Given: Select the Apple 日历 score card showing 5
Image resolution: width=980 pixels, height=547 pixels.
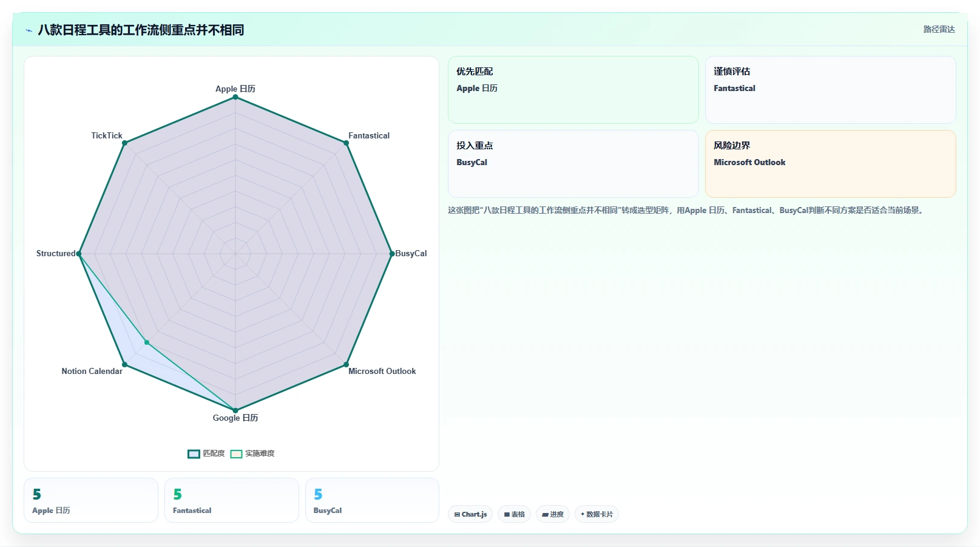Looking at the screenshot, I should click(x=91, y=500).
